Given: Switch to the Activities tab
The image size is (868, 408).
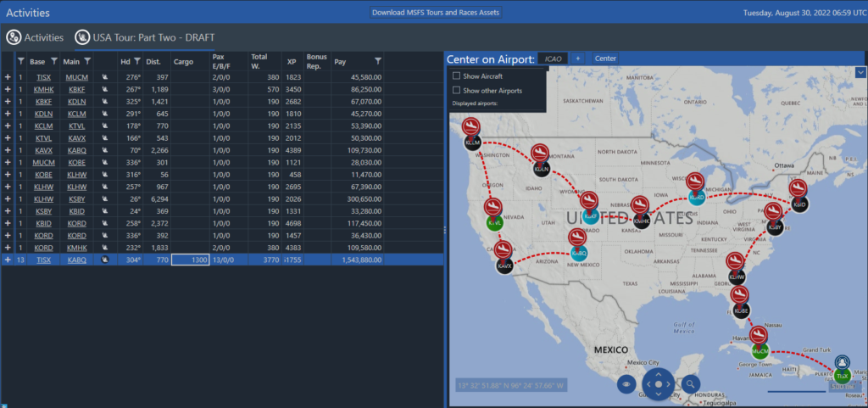Looking at the screenshot, I should pyautogui.click(x=35, y=37).
